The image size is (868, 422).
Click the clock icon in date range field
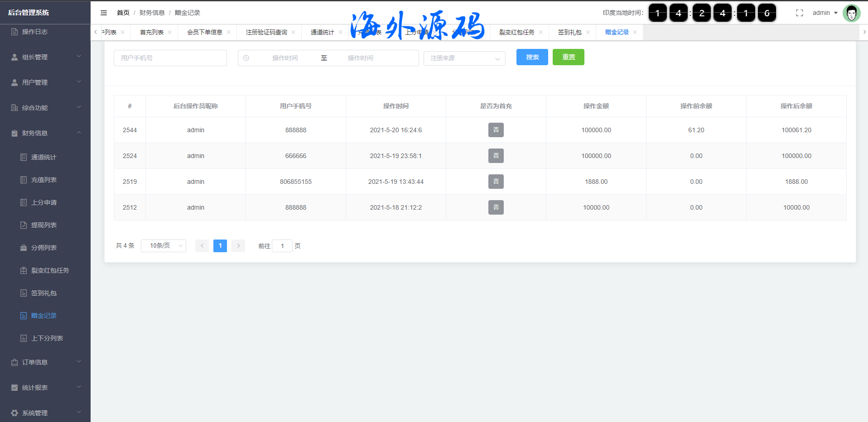(x=246, y=58)
